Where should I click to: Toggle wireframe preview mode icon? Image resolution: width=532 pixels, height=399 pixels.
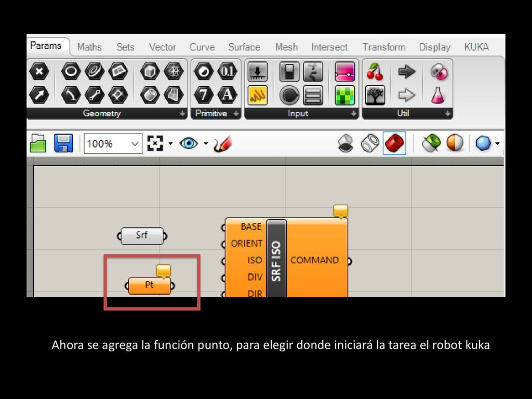tap(370, 143)
